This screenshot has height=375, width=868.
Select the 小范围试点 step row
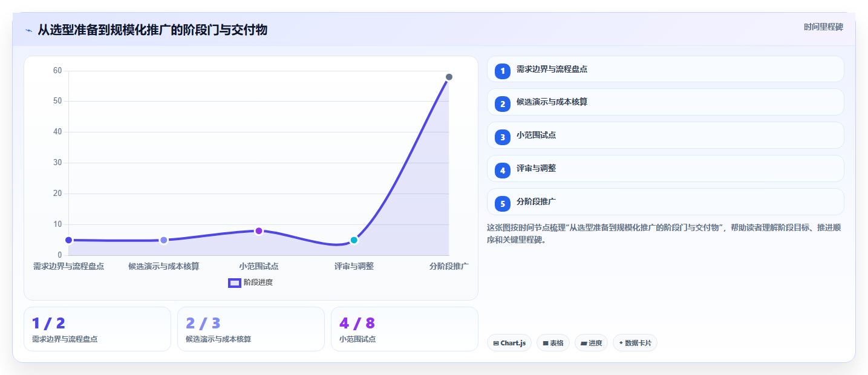pos(665,135)
